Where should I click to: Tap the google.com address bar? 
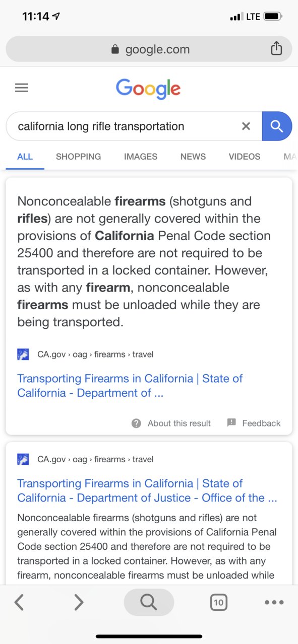149,49
